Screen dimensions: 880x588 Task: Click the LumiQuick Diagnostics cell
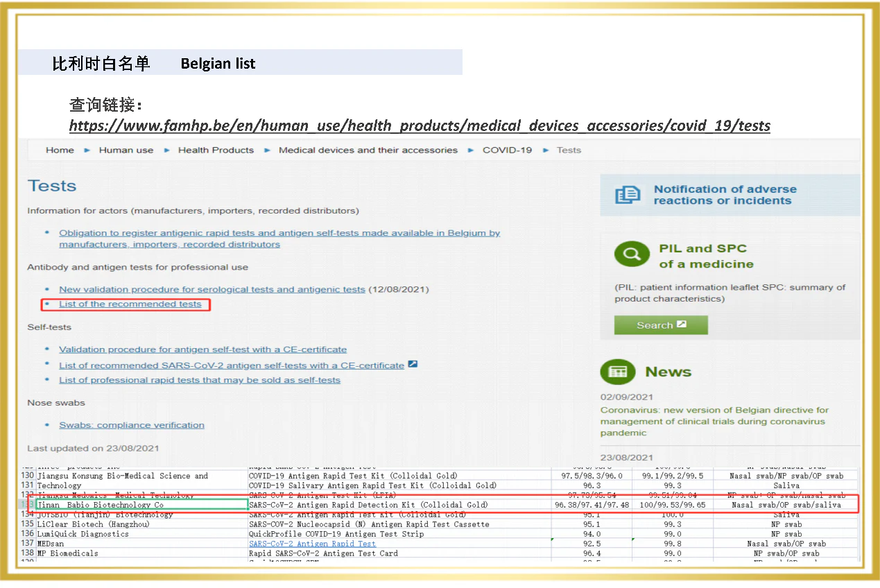pyautogui.click(x=142, y=534)
